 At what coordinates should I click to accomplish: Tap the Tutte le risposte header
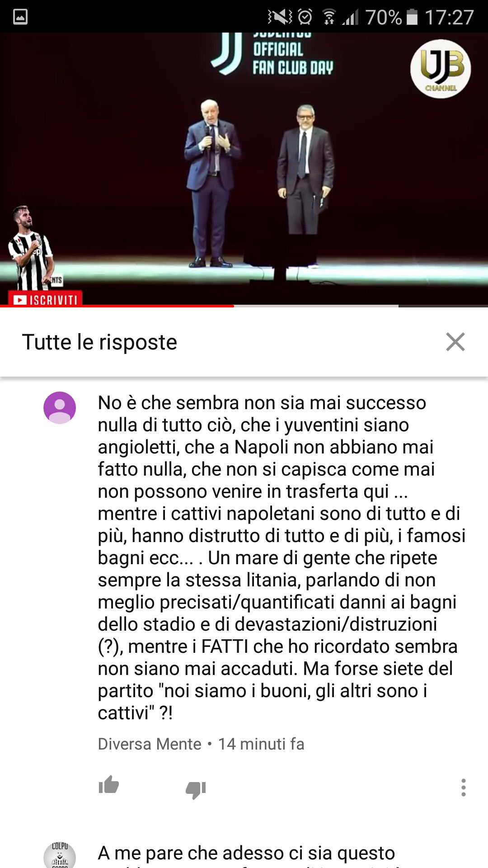[x=99, y=342]
